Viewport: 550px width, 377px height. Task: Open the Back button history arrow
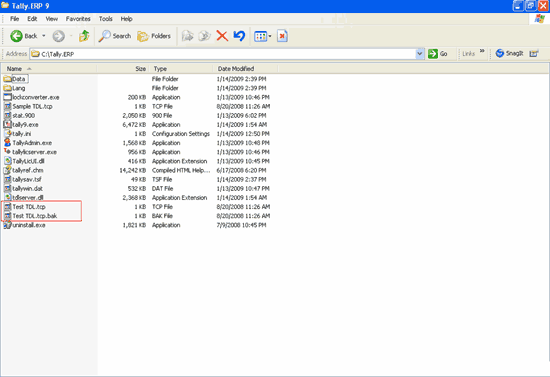pos(44,36)
